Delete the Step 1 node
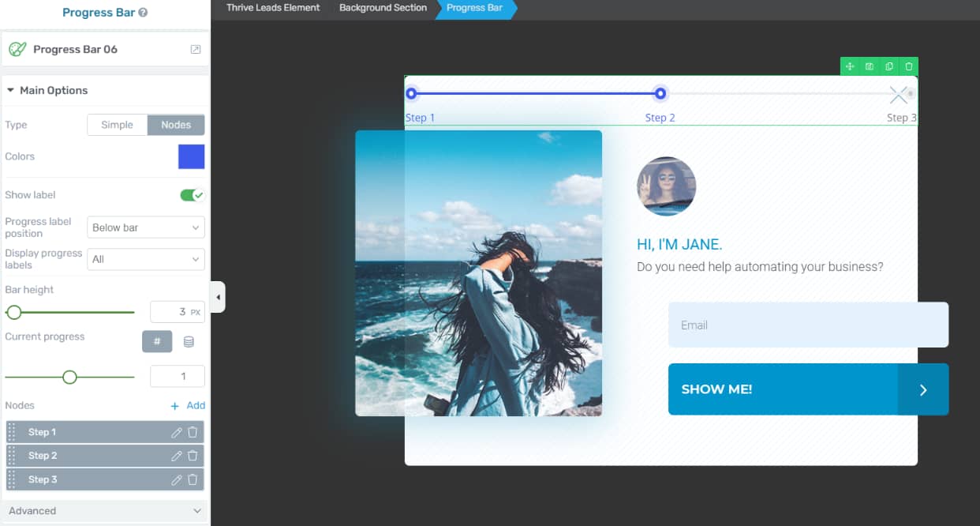Viewport: 980px width, 526px height. 193,432
